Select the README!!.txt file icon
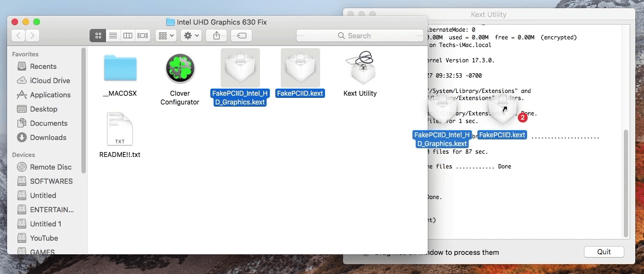The image size is (644, 274). 120,129
